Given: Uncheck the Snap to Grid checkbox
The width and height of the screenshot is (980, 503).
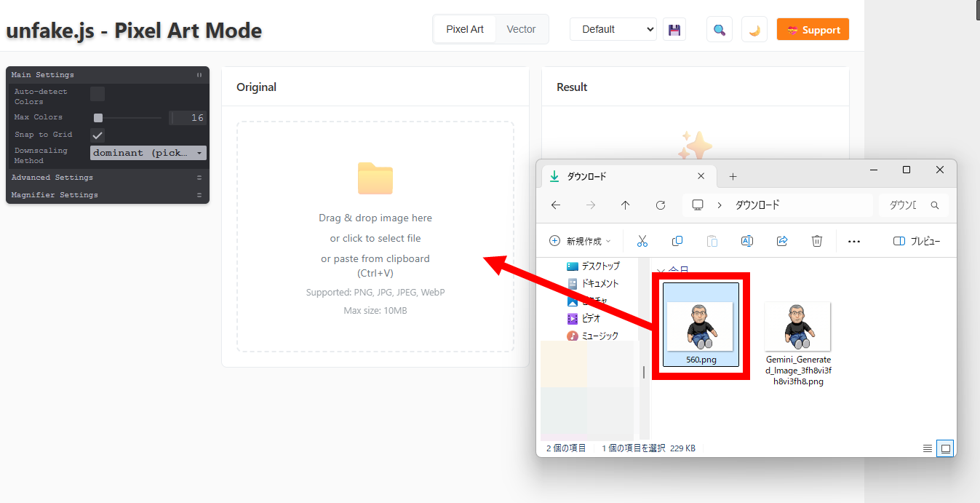Looking at the screenshot, I should coord(97,135).
